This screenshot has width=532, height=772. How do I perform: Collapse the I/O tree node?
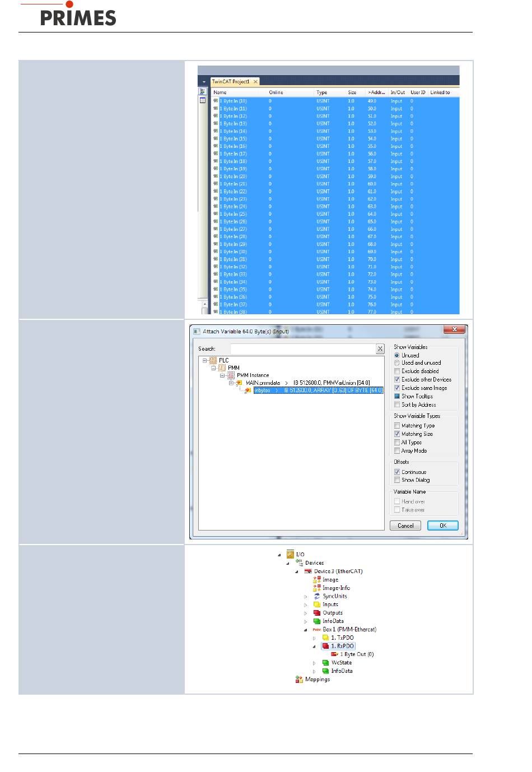point(279,555)
